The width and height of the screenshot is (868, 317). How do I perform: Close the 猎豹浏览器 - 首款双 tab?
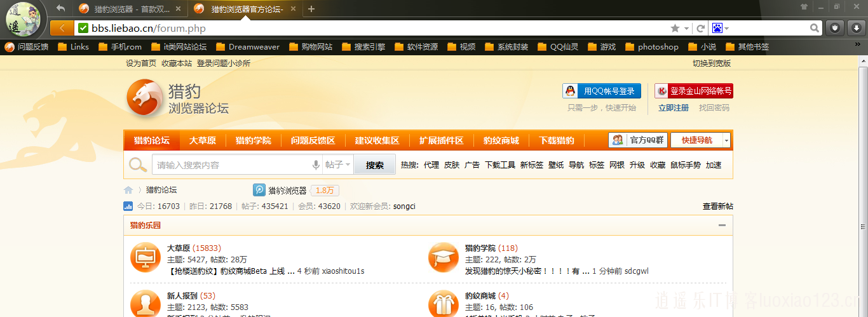click(x=178, y=9)
